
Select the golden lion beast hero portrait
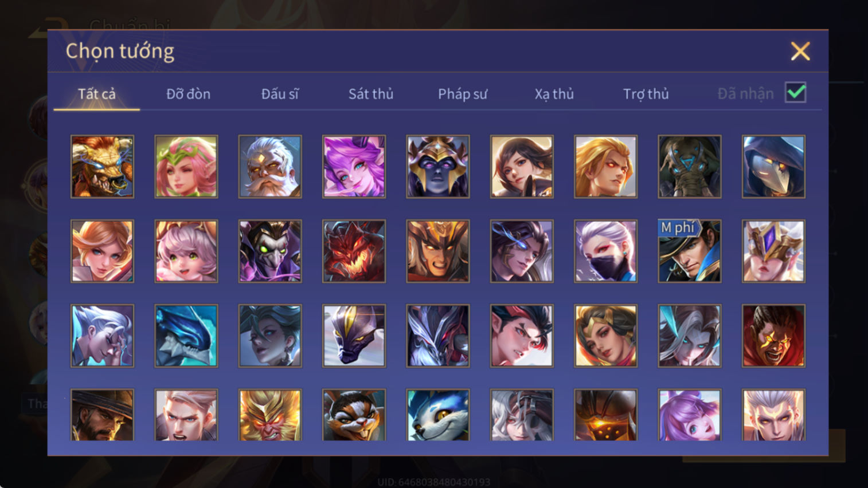point(102,167)
